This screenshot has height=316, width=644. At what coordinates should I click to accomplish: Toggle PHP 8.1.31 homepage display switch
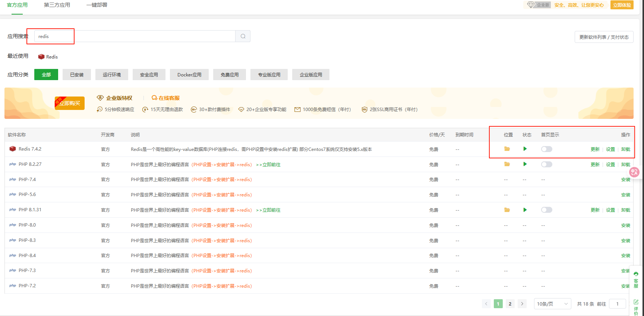tap(547, 210)
